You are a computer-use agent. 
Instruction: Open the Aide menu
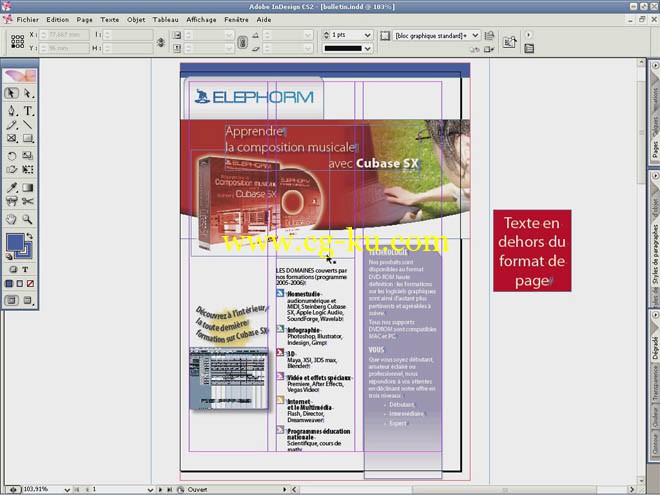[x=264, y=20]
